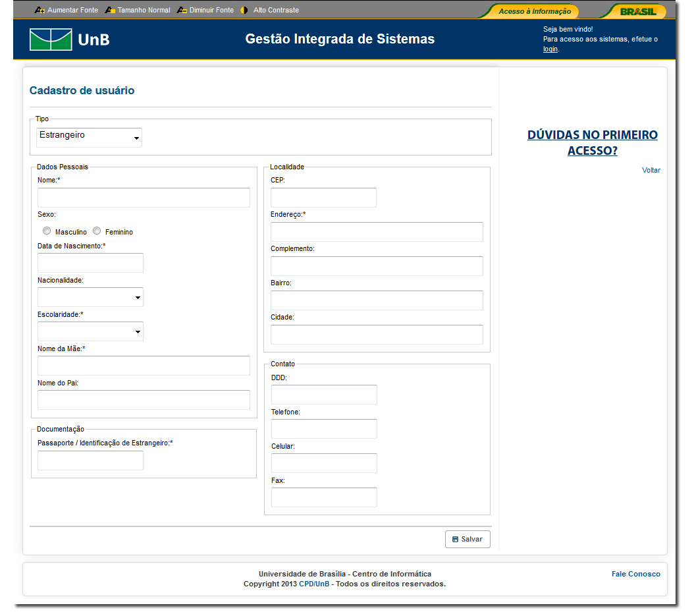Click the Tamanho Normal font icon
The image size is (694, 616).
pos(110,10)
